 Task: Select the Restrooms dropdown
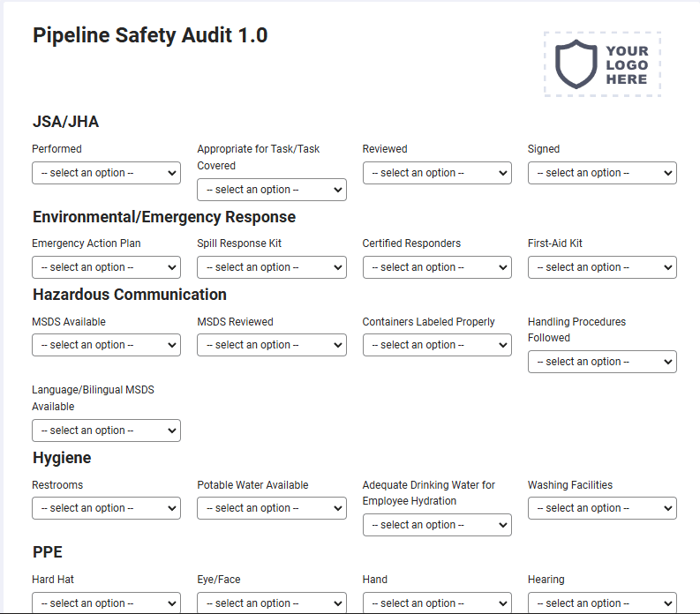pyautogui.click(x=106, y=508)
